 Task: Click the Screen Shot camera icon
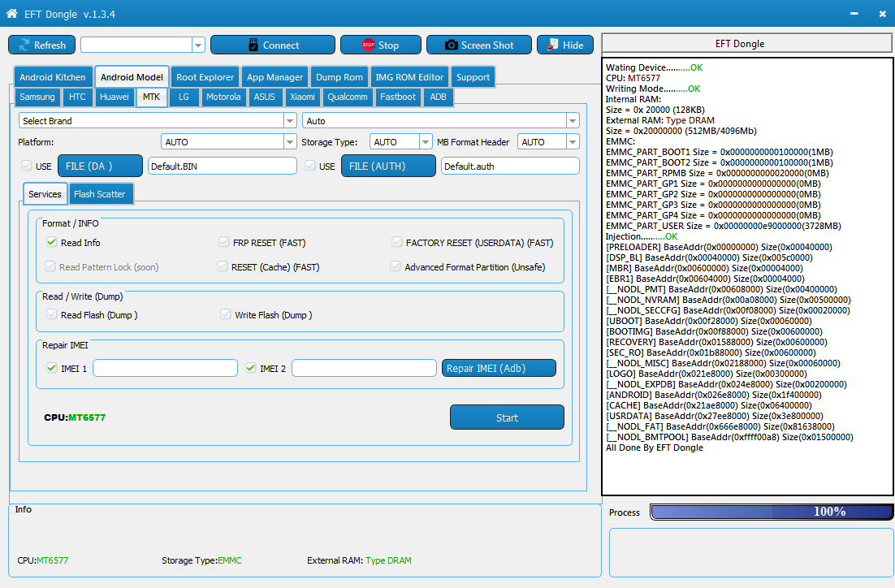coord(451,45)
